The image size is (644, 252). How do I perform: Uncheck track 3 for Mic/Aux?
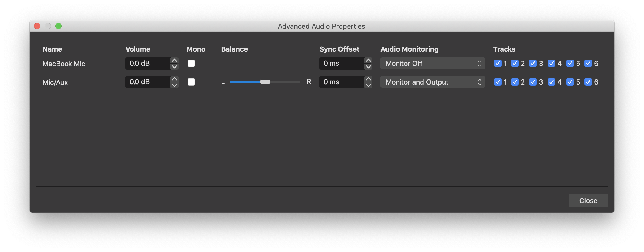533,82
